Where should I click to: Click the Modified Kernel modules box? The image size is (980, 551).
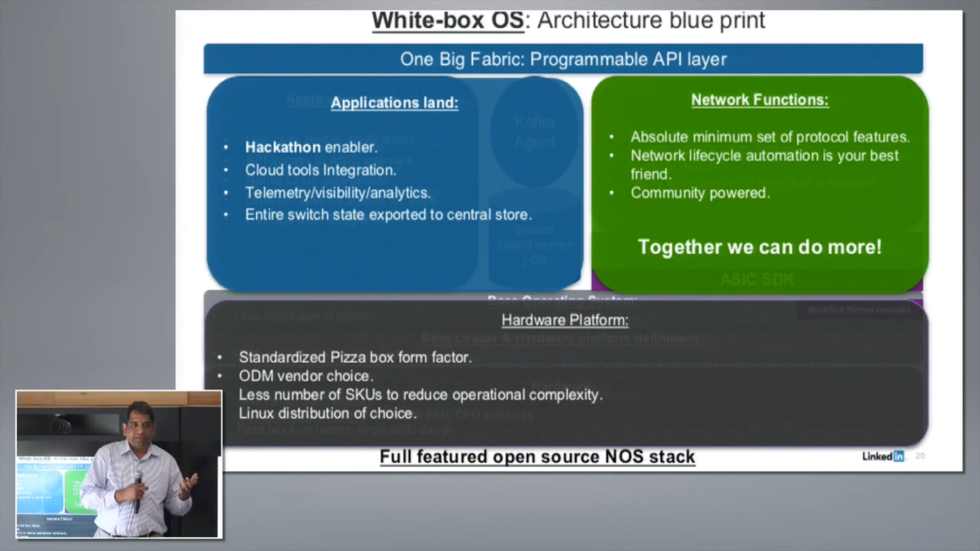click(x=859, y=310)
